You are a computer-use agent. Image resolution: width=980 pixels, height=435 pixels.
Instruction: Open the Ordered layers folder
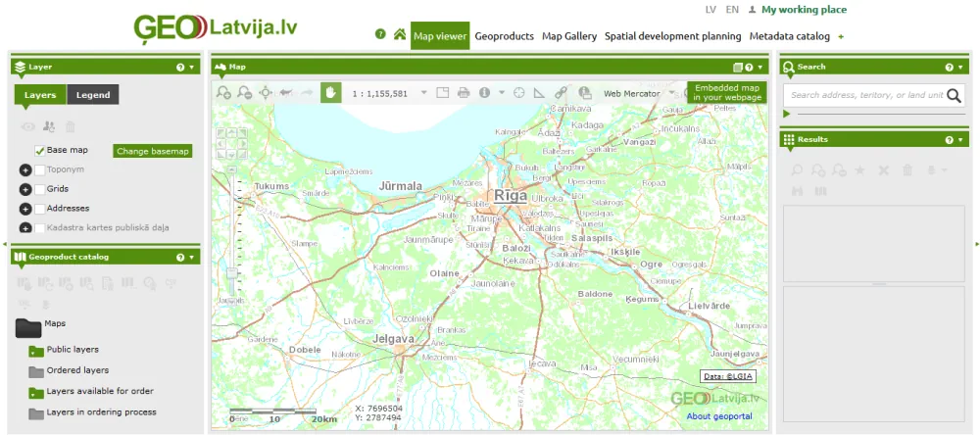(x=35, y=372)
